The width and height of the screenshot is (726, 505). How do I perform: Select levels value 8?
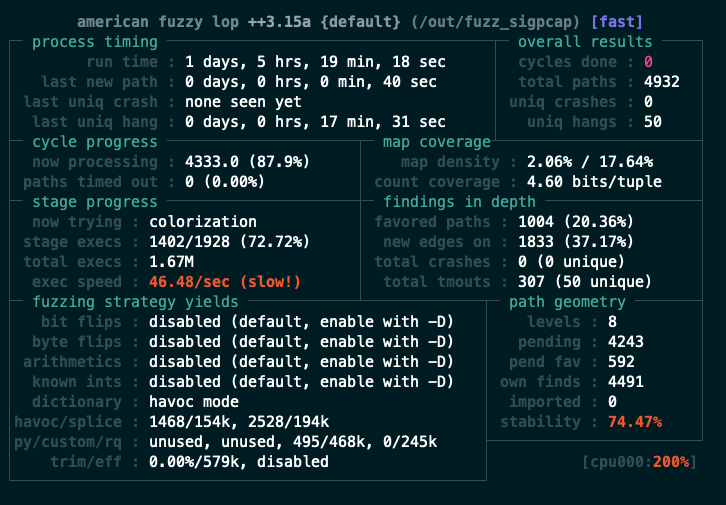612,322
